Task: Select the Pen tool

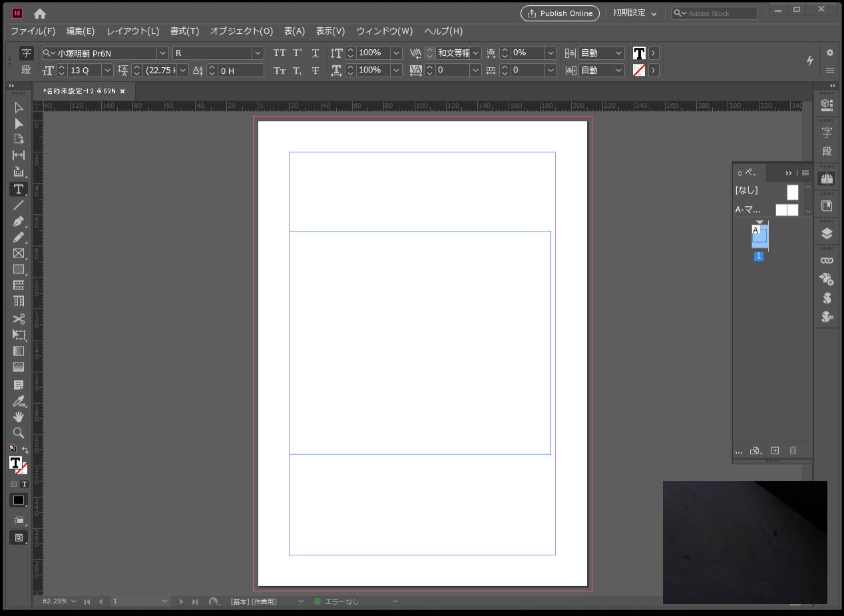Action: tap(19, 222)
